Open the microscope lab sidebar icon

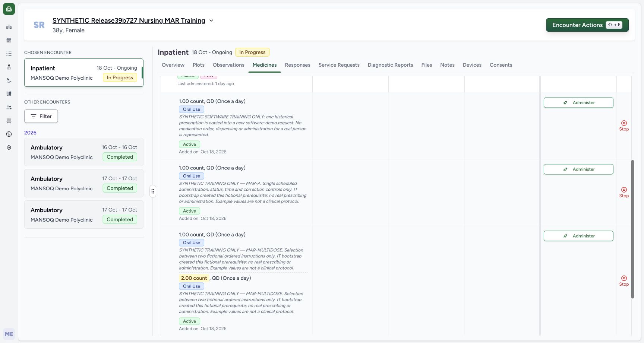pos(9,80)
